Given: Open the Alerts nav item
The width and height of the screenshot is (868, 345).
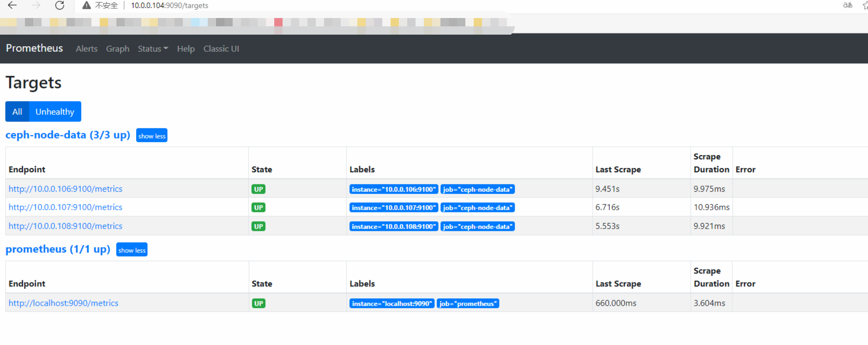Looking at the screenshot, I should (x=87, y=48).
